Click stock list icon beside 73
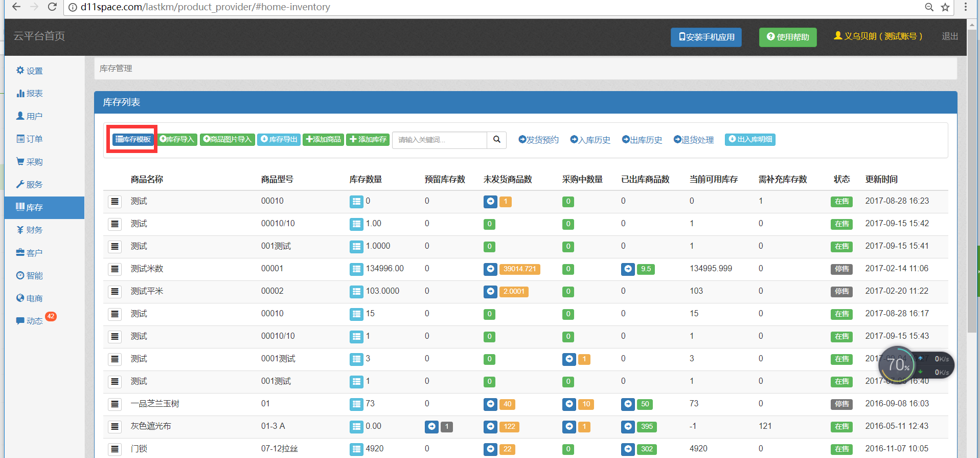The height and width of the screenshot is (458, 980). [356, 404]
